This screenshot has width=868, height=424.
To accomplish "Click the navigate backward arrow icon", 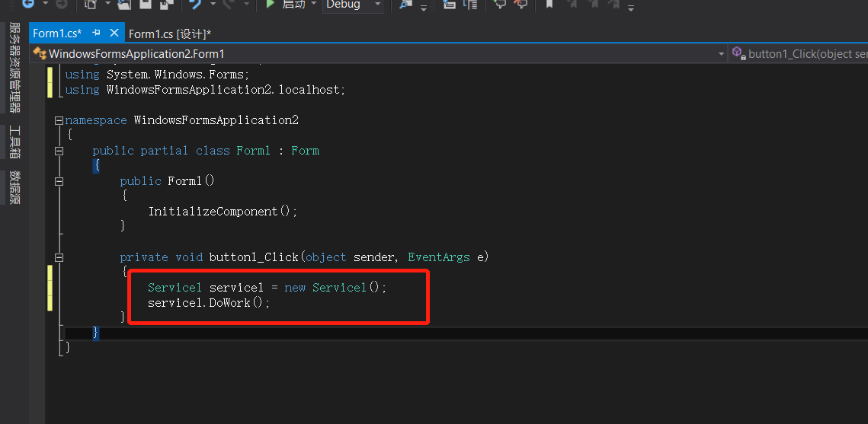I will (27, 4).
